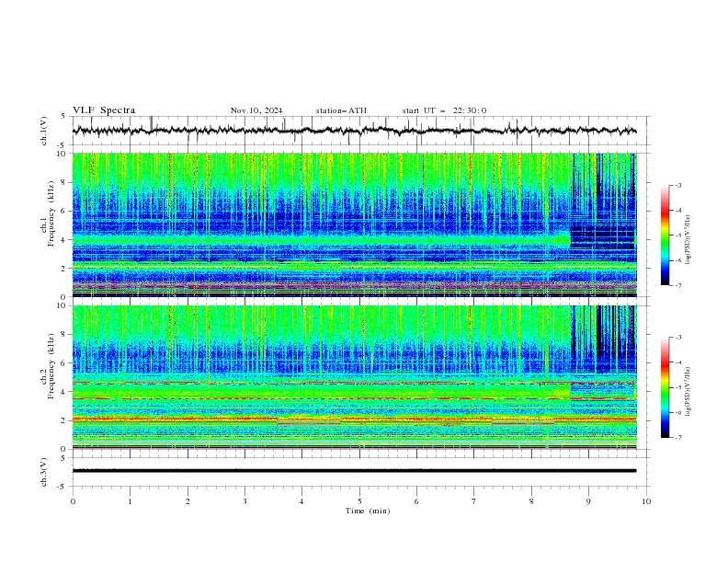Click the 'start UT = 22:30:0' text

[x=444, y=110]
